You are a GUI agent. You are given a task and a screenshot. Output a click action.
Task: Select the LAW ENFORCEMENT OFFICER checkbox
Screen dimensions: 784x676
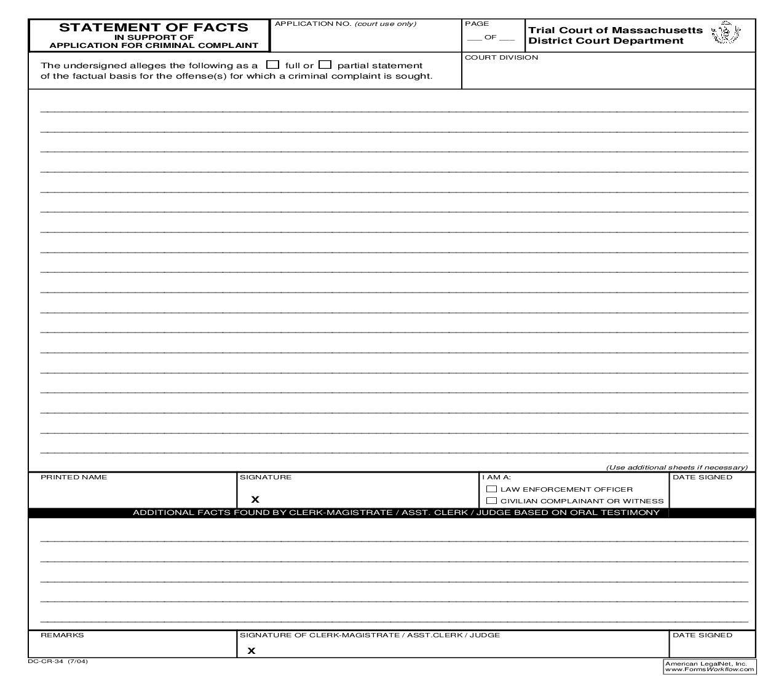[491, 489]
